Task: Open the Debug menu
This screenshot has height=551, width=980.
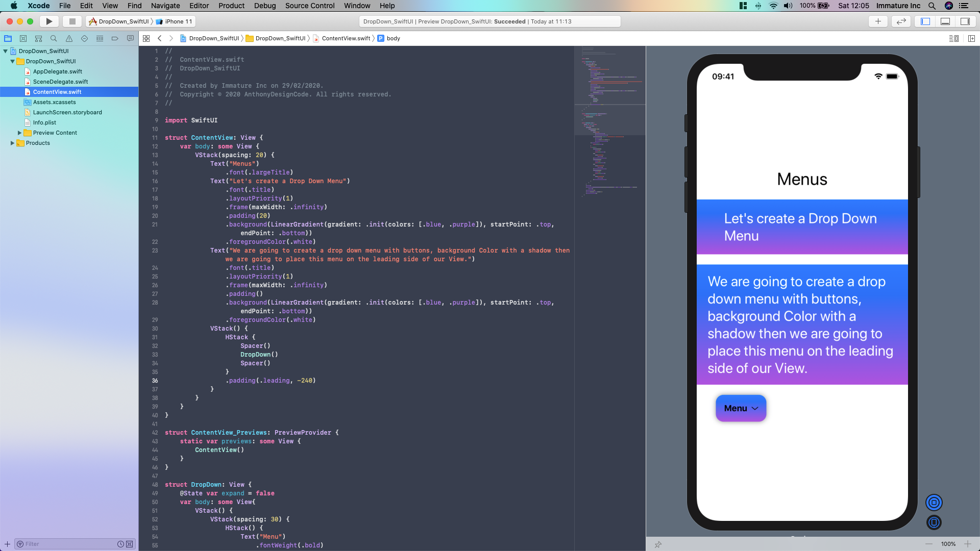Action: [x=264, y=6]
